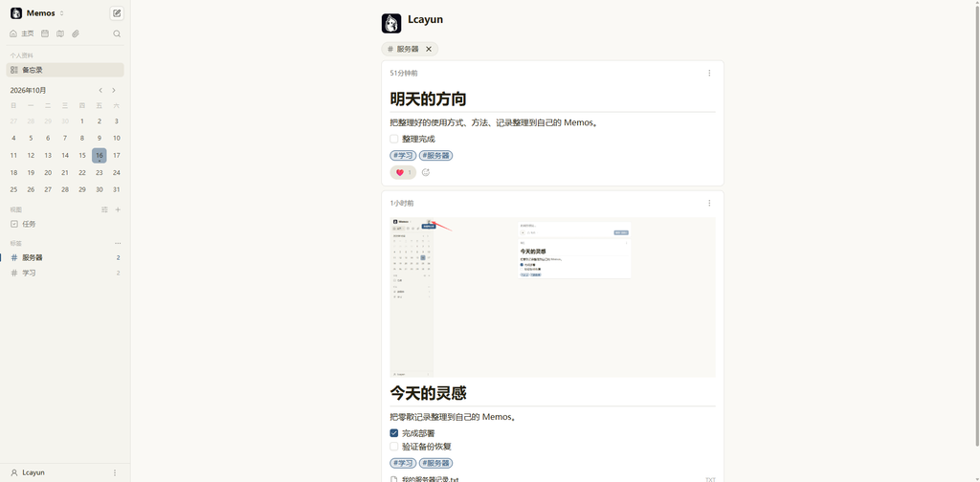Click #学习 tag in 今天的灵感 memo
This screenshot has height=482, width=980.
(403, 463)
